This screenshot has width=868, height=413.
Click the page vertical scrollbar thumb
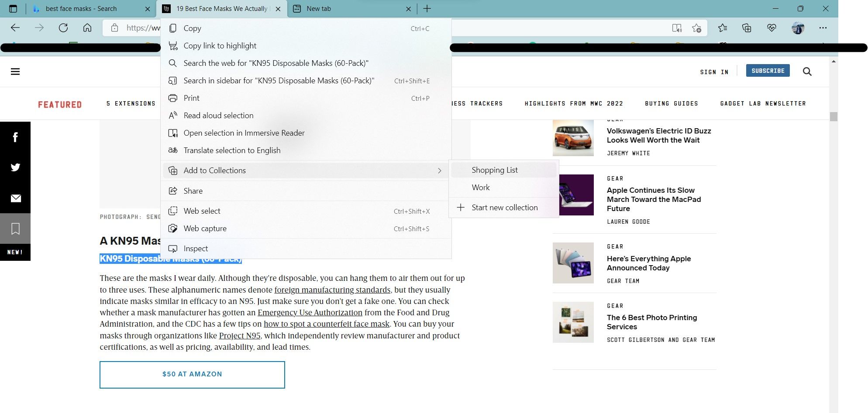pos(834,116)
